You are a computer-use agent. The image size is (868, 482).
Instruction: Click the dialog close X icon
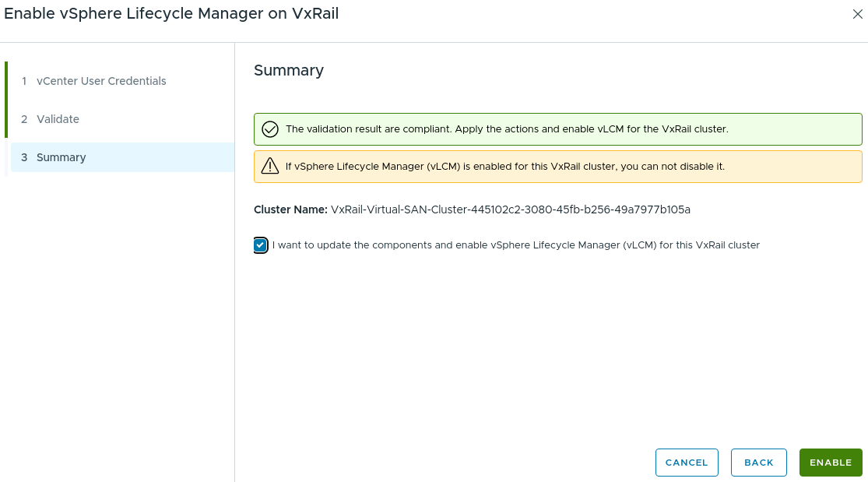pyautogui.click(x=858, y=14)
